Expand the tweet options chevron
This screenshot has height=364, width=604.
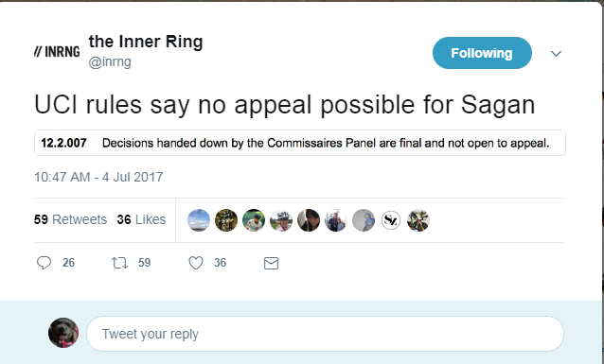point(556,54)
